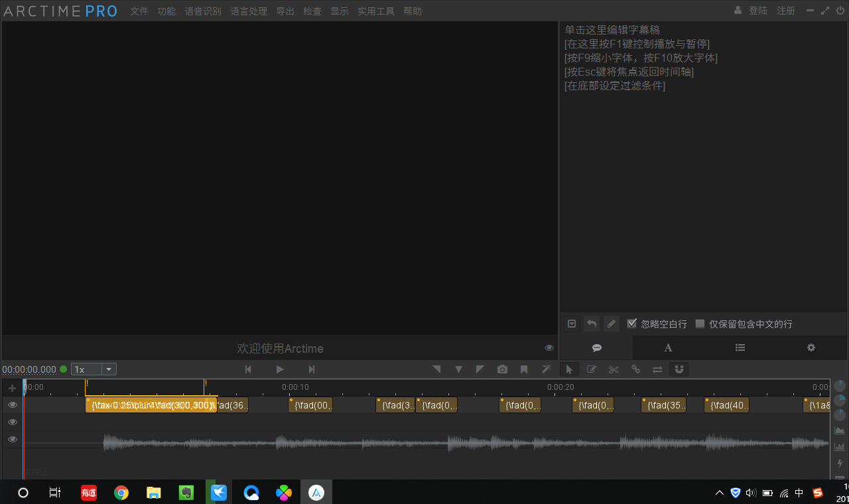Viewport: 849px width, 504px height.
Task: Open the magic wand tool
Action: (547, 369)
